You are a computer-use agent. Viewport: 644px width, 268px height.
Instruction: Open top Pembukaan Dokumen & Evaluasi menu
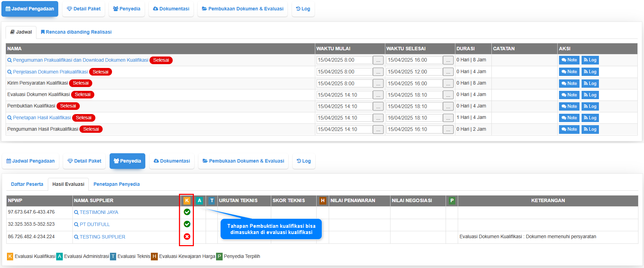242,9
